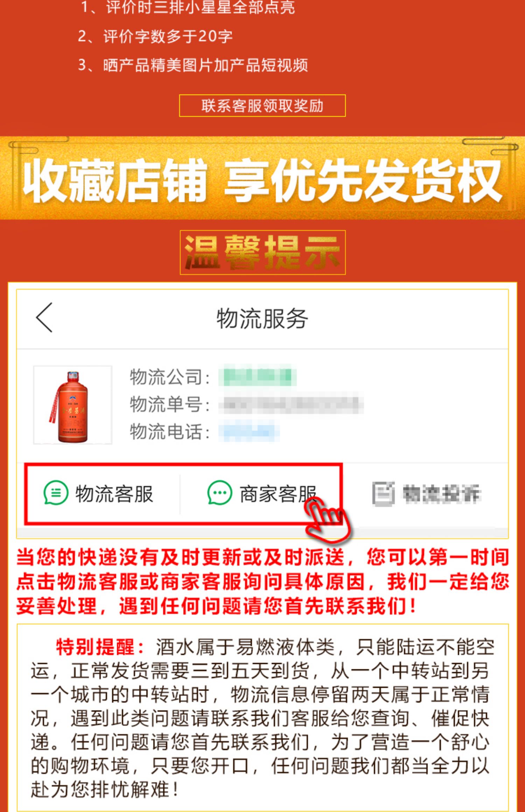Image resolution: width=525 pixels, height=812 pixels.
Task: Click the back arrow in 物流服务 header
Action: (x=44, y=318)
